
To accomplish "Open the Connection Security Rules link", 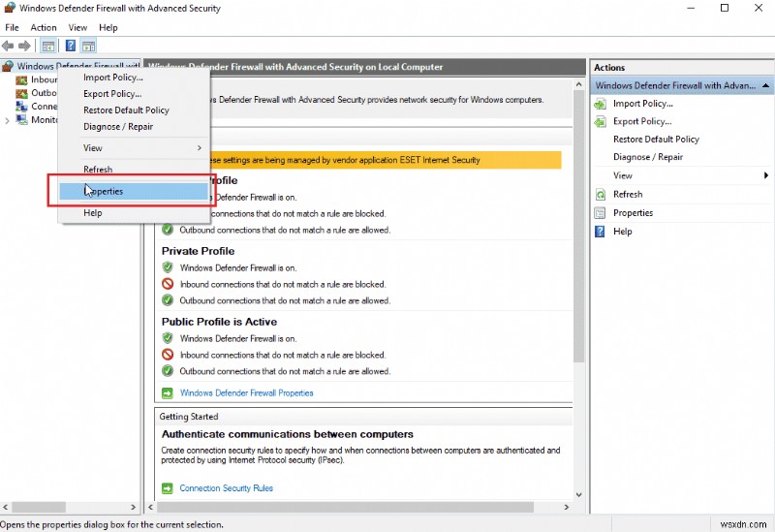I will (226, 488).
